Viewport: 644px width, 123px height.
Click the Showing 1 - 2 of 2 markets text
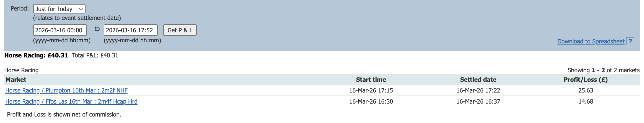603,70
